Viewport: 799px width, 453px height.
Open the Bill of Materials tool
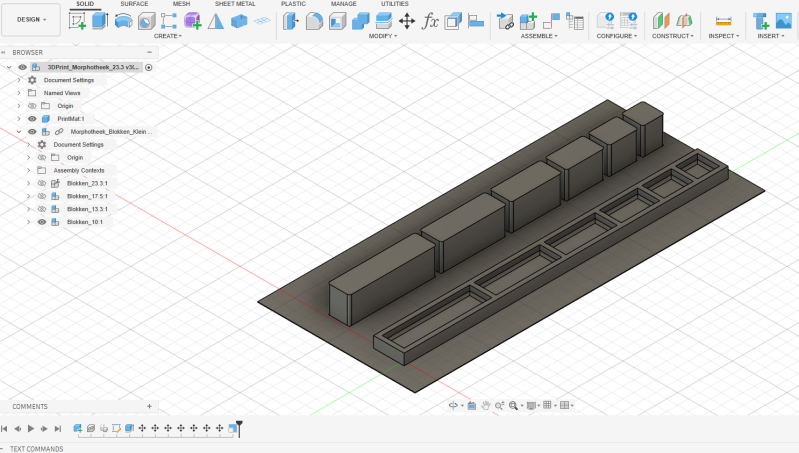pos(575,21)
